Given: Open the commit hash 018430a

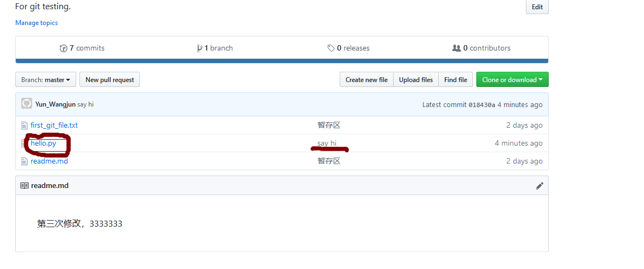Looking at the screenshot, I should click(x=482, y=105).
